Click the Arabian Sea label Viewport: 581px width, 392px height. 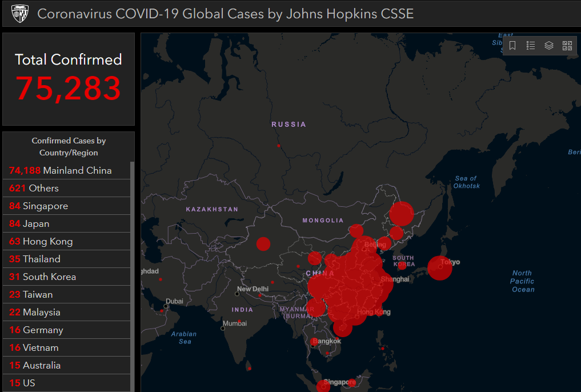(184, 338)
